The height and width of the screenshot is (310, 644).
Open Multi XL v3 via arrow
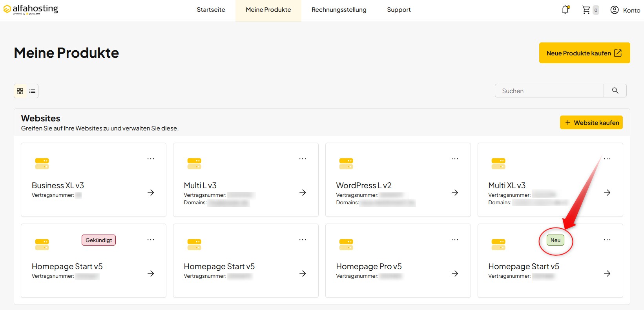pyautogui.click(x=607, y=193)
